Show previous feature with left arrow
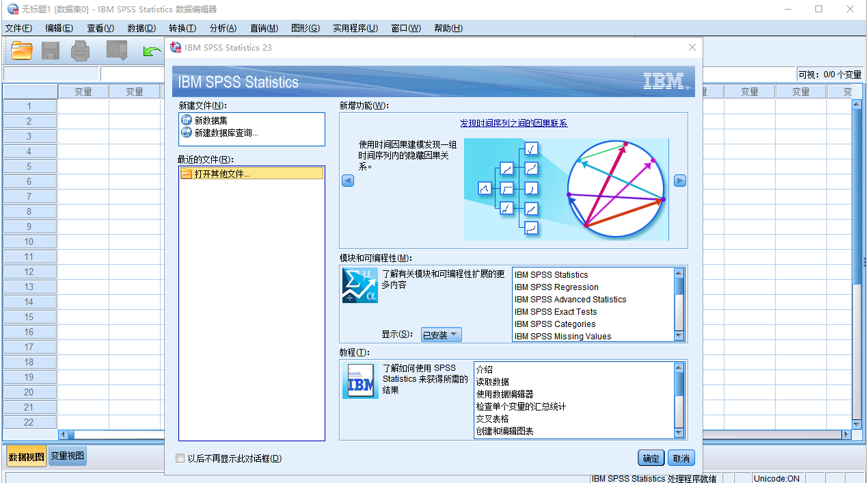868x483 pixels. pos(348,181)
